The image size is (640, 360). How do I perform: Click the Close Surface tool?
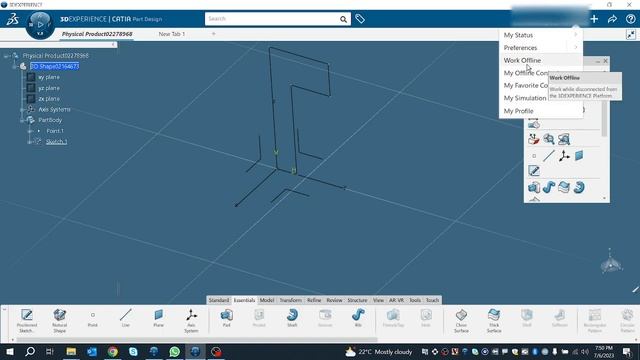(x=461, y=320)
